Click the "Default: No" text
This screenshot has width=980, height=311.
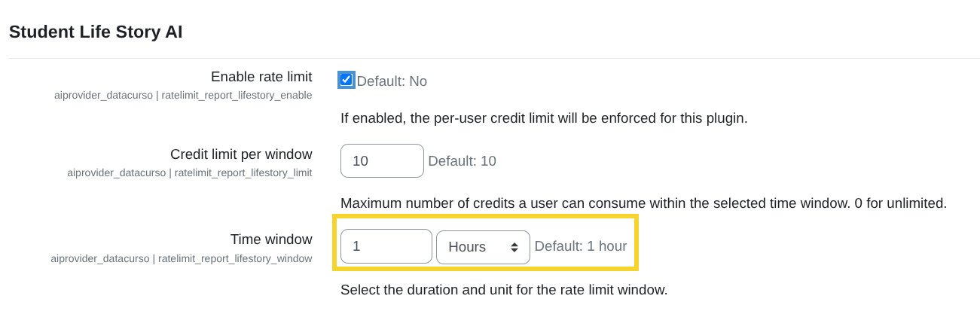pyautogui.click(x=392, y=81)
